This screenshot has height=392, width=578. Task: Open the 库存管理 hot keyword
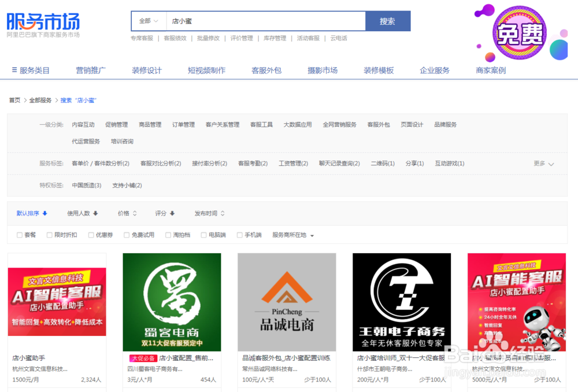click(x=275, y=38)
